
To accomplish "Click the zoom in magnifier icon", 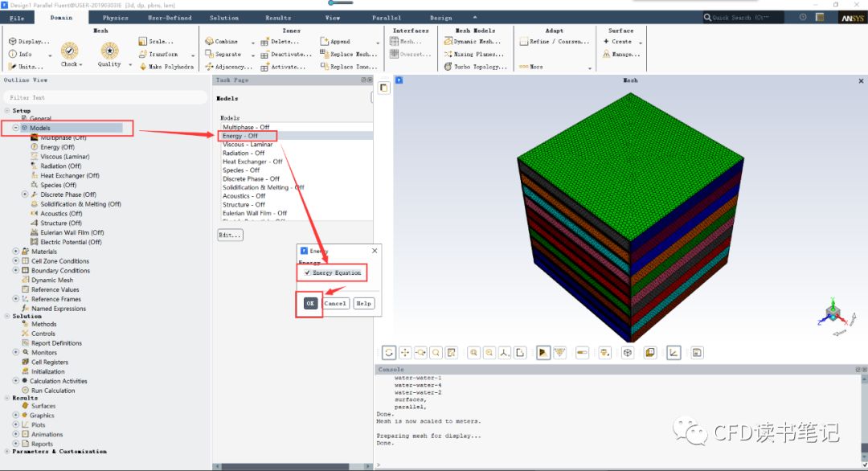I will pos(474,353).
